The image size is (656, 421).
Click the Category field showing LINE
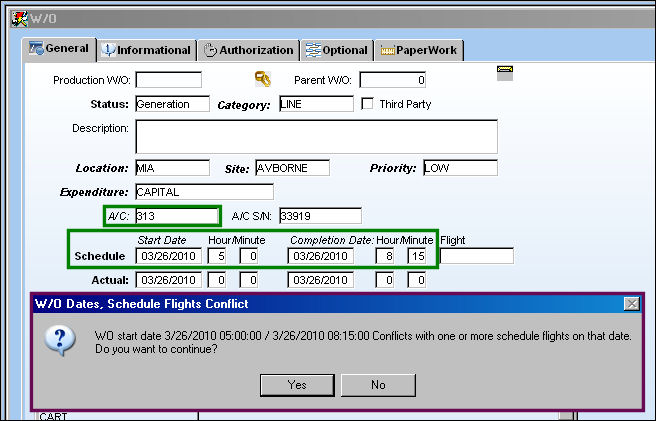[x=316, y=104]
